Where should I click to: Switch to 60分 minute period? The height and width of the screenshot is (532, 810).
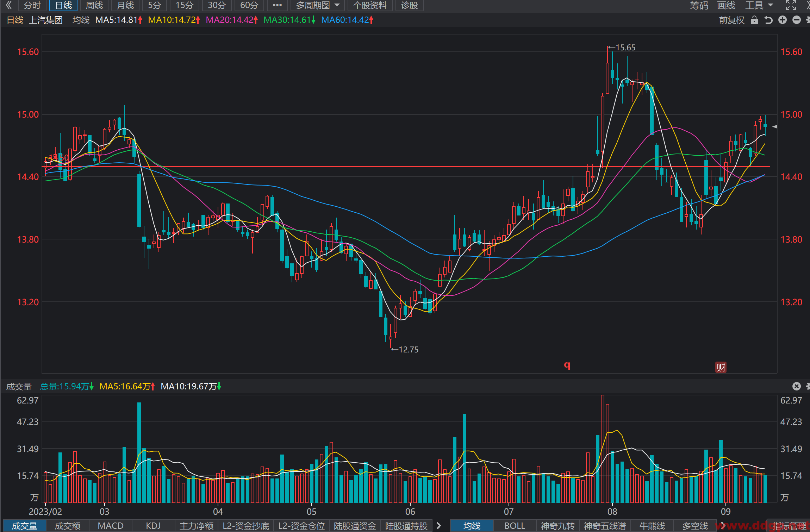click(x=249, y=5)
